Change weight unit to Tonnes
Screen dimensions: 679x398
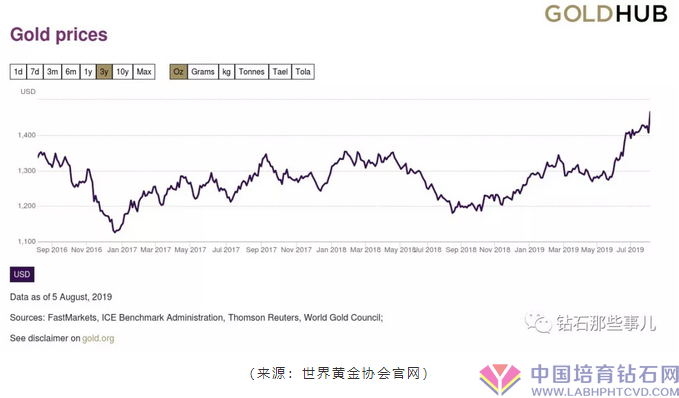pos(252,71)
